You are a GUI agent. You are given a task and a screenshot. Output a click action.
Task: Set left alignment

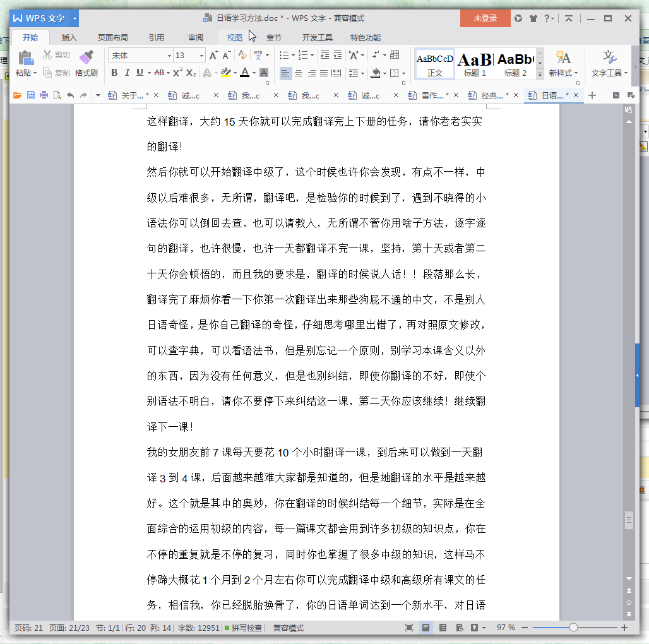coord(285,73)
